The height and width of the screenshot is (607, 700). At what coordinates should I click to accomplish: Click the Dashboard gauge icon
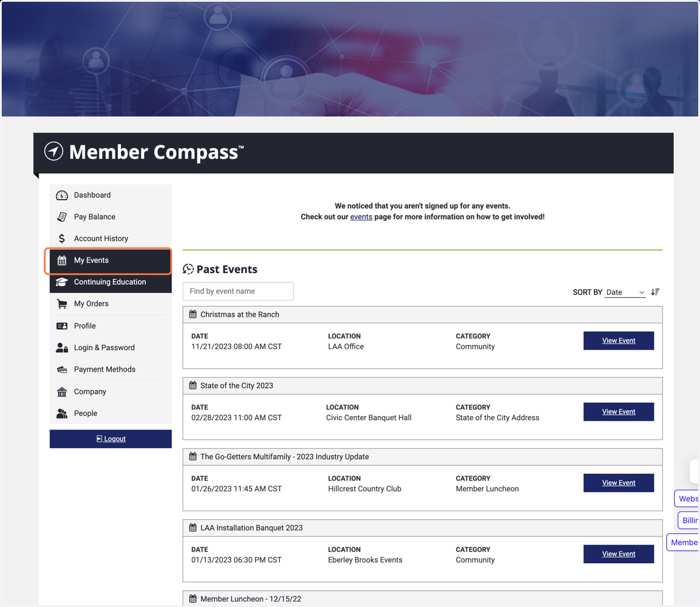pyautogui.click(x=62, y=196)
